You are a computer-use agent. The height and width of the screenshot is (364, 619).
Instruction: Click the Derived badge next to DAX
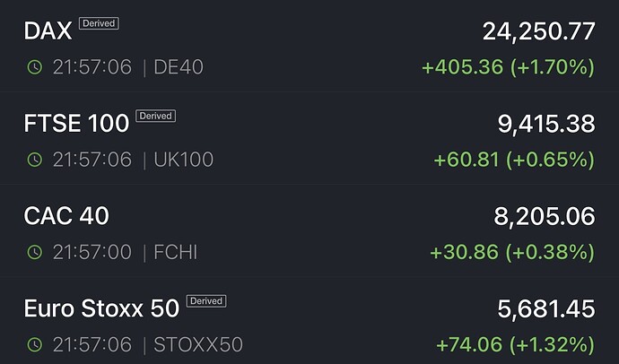point(99,23)
